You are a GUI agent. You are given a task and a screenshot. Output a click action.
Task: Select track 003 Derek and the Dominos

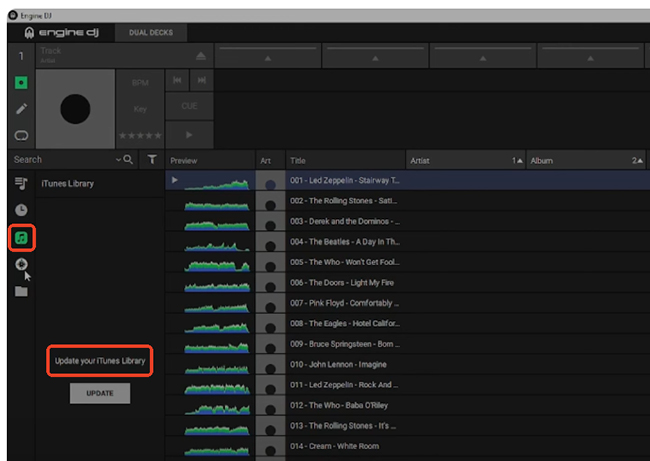[x=407, y=221]
